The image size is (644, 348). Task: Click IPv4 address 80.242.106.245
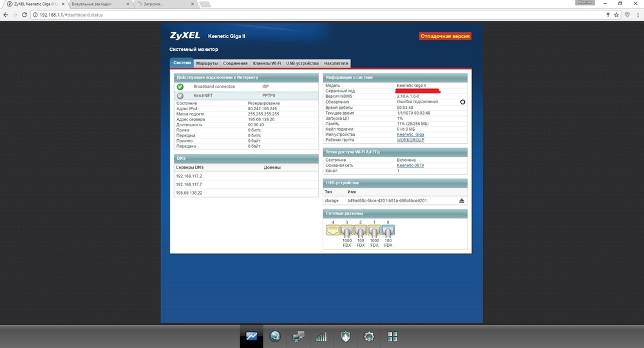(x=263, y=109)
